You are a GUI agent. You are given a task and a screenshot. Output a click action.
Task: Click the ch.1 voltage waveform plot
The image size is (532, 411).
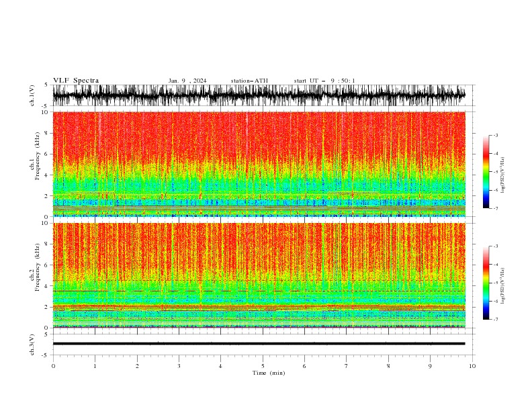click(x=259, y=95)
